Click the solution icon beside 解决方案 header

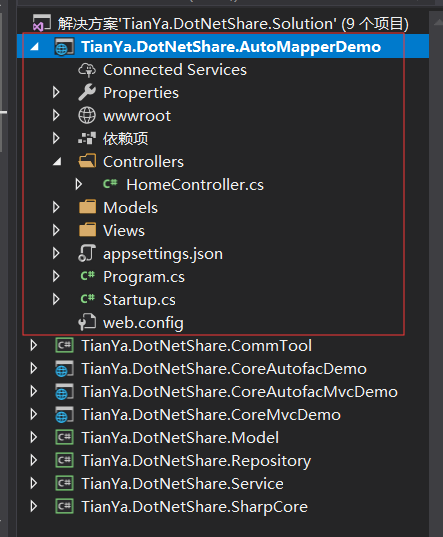[41, 24]
